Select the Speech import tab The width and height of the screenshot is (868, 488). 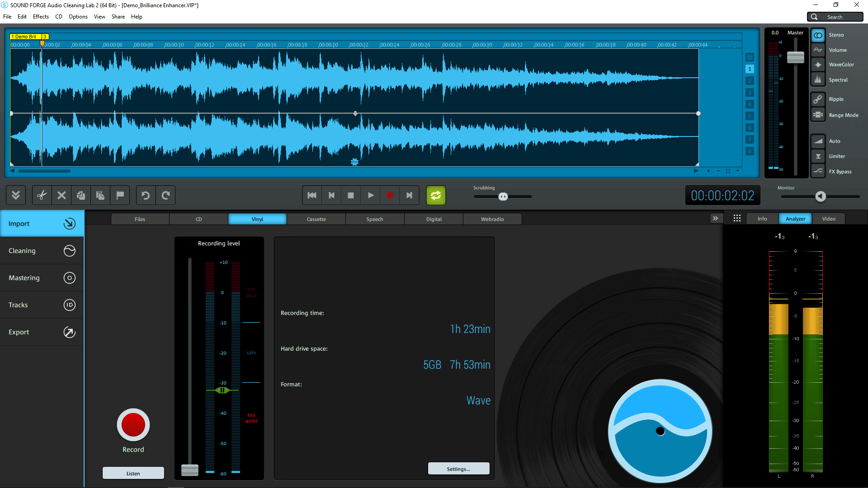click(375, 219)
